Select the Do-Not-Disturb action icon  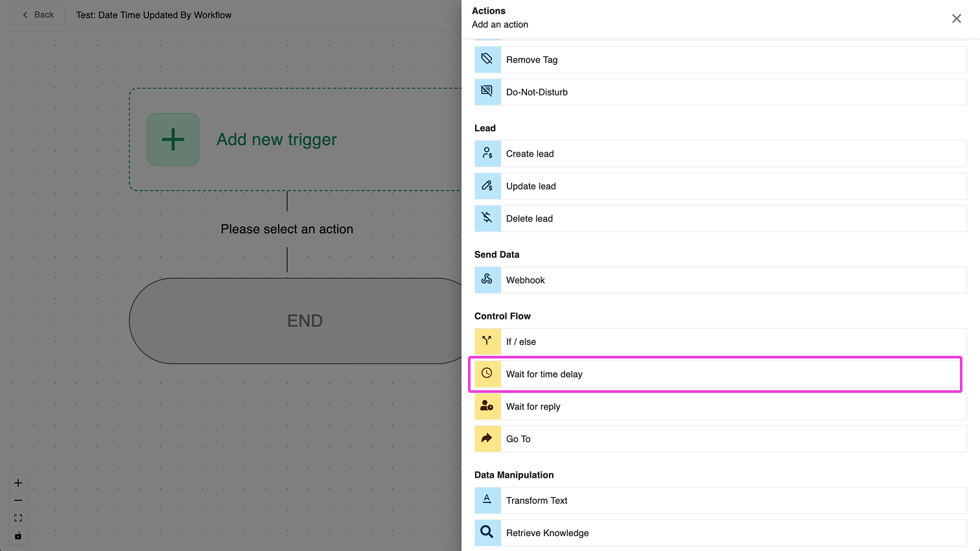click(x=487, y=92)
